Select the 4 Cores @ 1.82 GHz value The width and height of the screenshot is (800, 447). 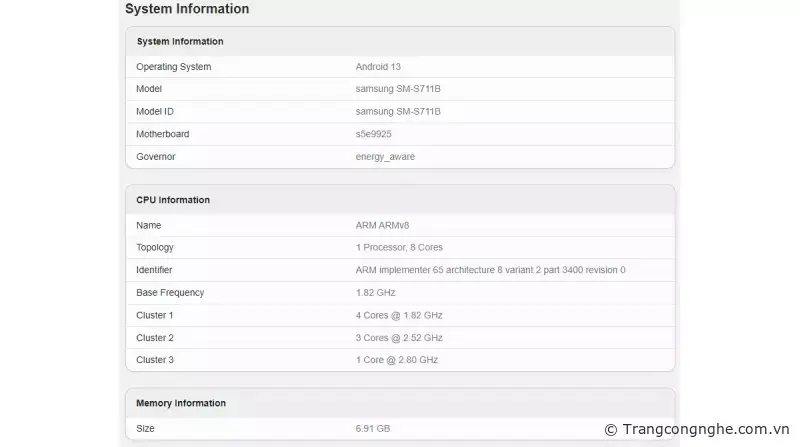[399, 315]
